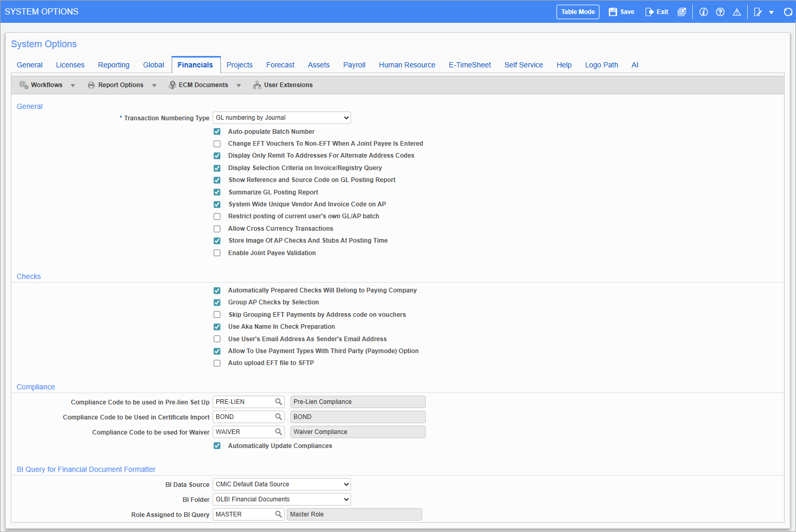Click the Workflows gears icon
The width and height of the screenshot is (796, 532).
coord(24,85)
